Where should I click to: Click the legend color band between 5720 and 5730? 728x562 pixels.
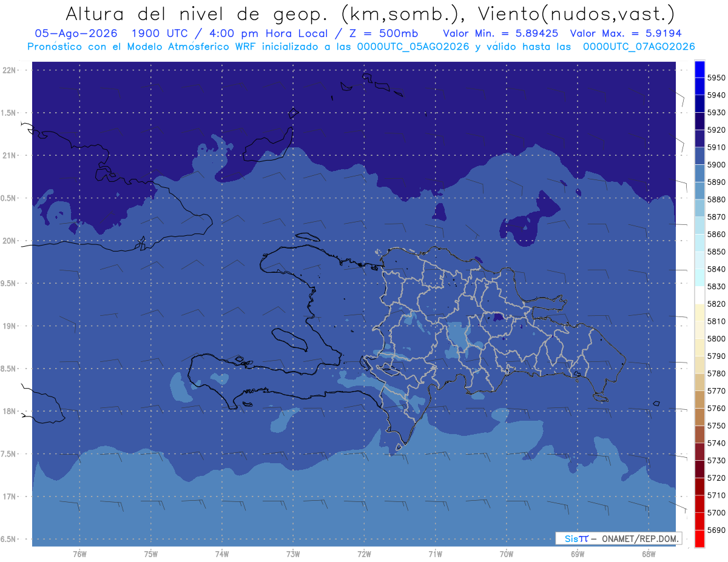699,469
